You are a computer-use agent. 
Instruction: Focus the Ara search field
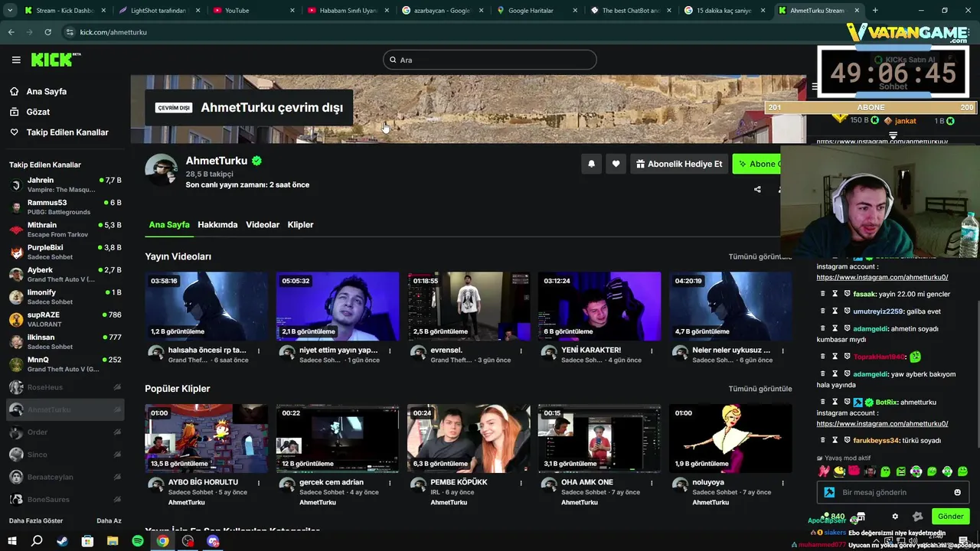490,60
